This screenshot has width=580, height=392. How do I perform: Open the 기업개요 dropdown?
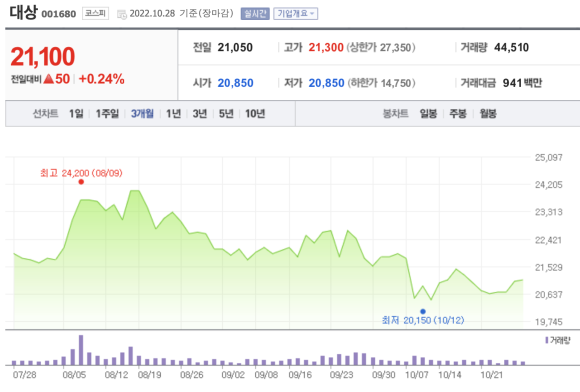click(x=296, y=14)
